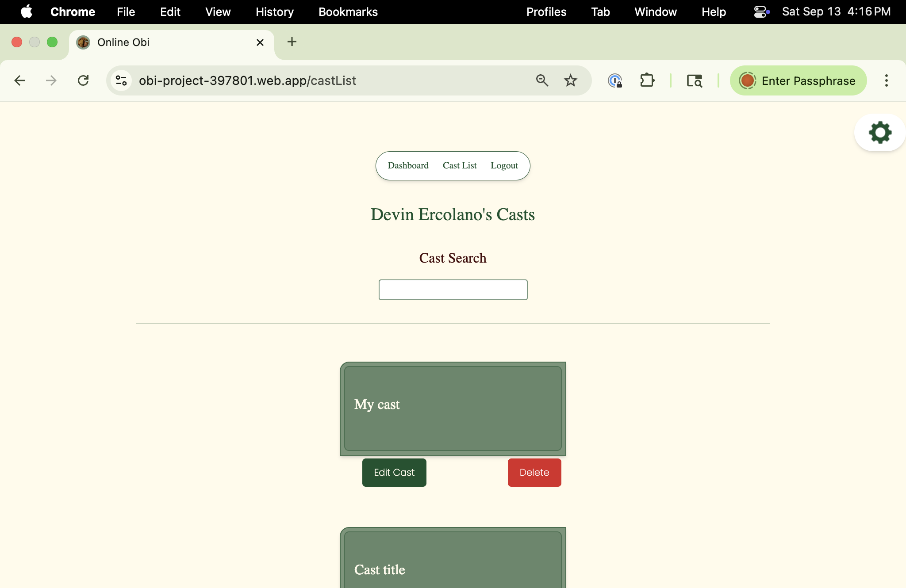Click Logout in the navigation bar
The image size is (906, 588).
pos(504,166)
